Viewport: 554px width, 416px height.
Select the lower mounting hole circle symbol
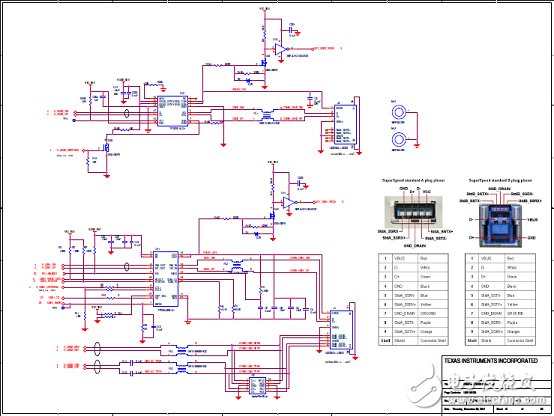coord(399,140)
